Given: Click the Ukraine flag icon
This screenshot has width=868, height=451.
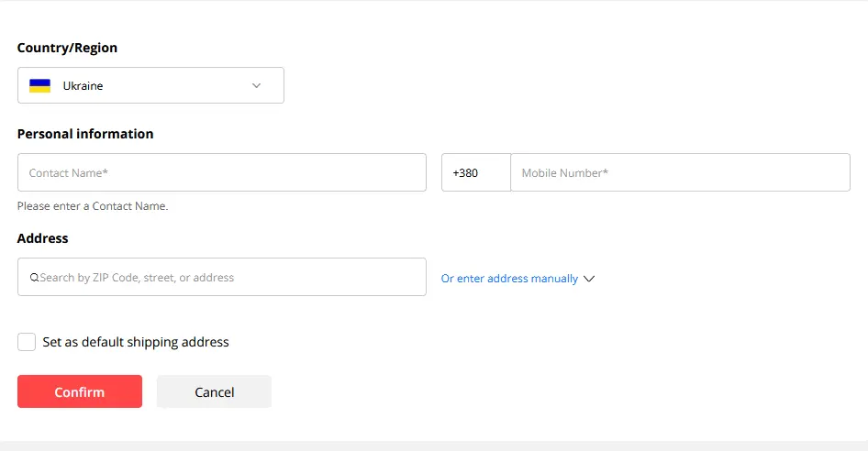Looking at the screenshot, I should point(39,85).
